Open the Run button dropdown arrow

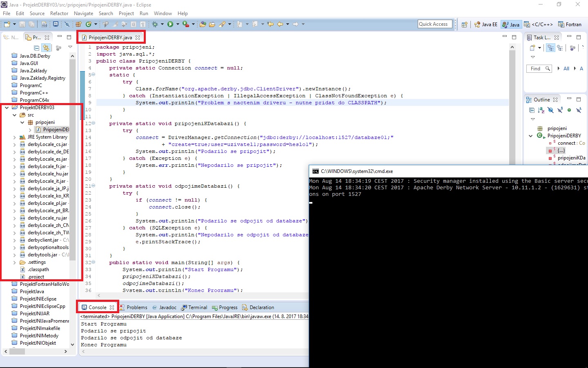pos(177,24)
